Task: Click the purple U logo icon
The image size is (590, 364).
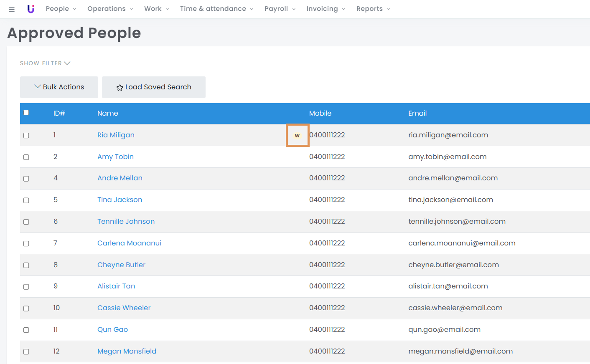Action: [31, 9]
